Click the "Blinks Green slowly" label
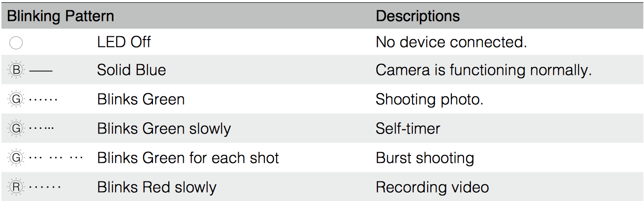This screenshot has width=644, height=201. click(164, 128)
